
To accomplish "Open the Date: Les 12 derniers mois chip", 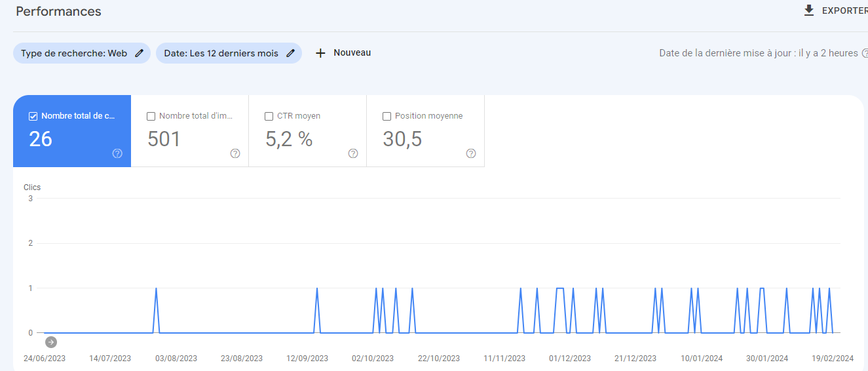I will [x=221, y=53].
